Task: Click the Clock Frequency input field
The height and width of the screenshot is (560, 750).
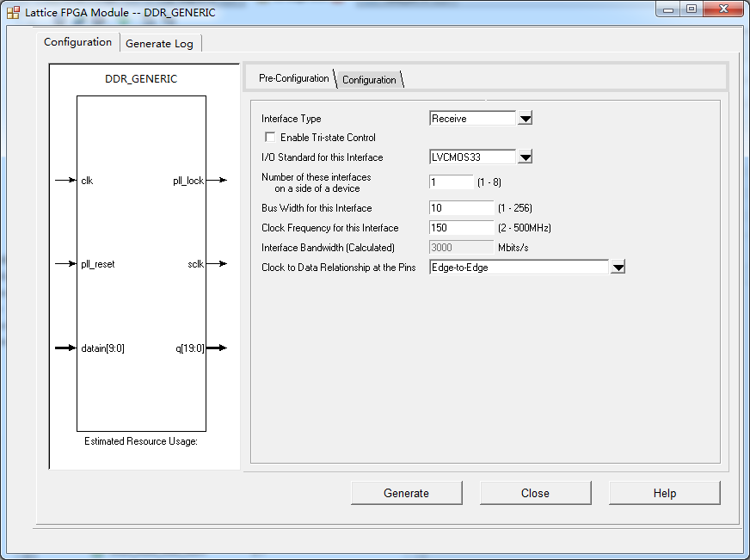Action: click(x=461, y=228)
